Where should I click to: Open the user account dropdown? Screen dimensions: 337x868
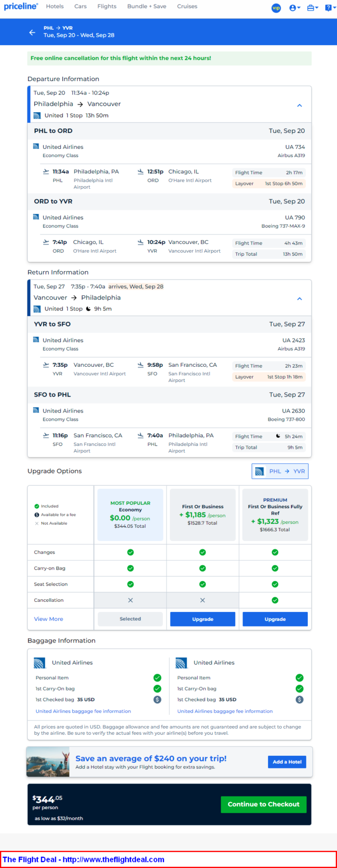(x=295, y=8)
